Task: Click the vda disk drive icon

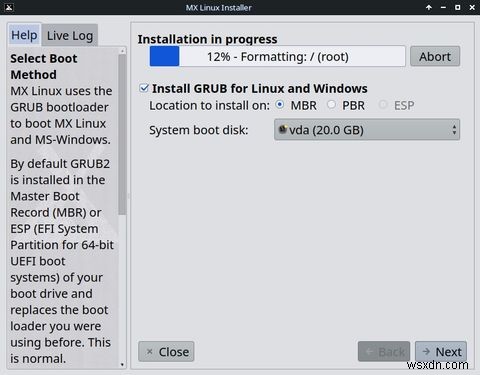Action: click(283, 129)
